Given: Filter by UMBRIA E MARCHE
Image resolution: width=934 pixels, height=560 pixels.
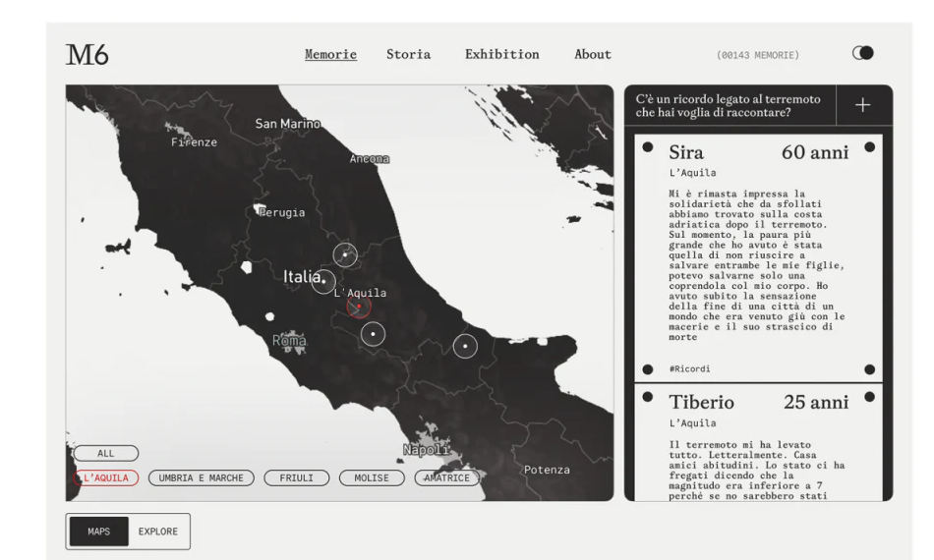Looking at the screenshot, I should click(202, 477).
